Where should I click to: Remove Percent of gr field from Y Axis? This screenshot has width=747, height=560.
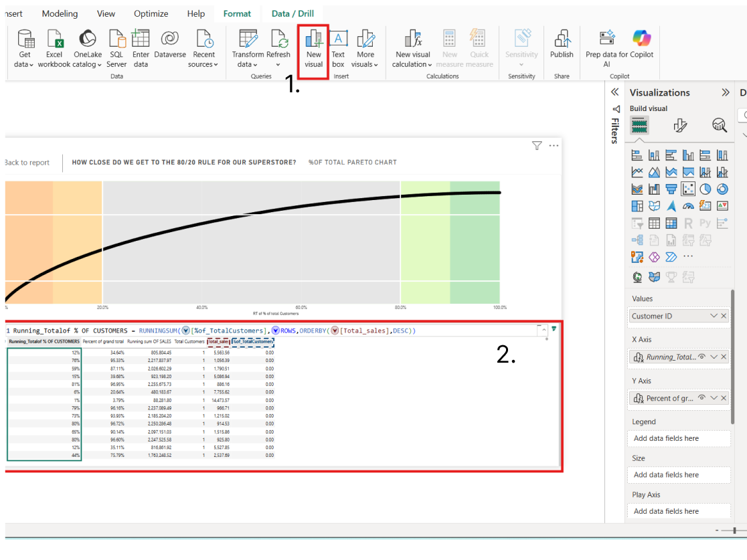pyautogui.click(x=724, y=398)
